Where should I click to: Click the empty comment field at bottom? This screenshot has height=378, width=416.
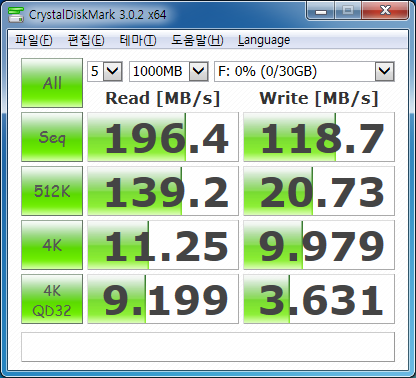pyautogui.click(x=208, y=347)
